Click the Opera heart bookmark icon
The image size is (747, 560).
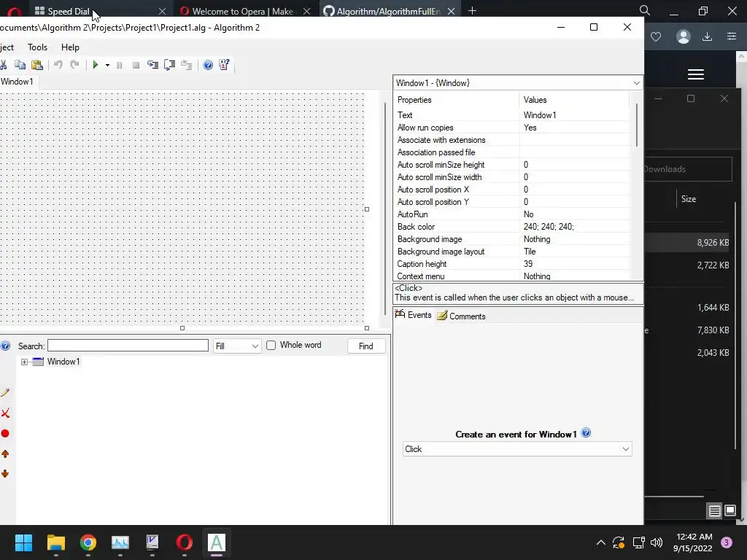[656, 36]
